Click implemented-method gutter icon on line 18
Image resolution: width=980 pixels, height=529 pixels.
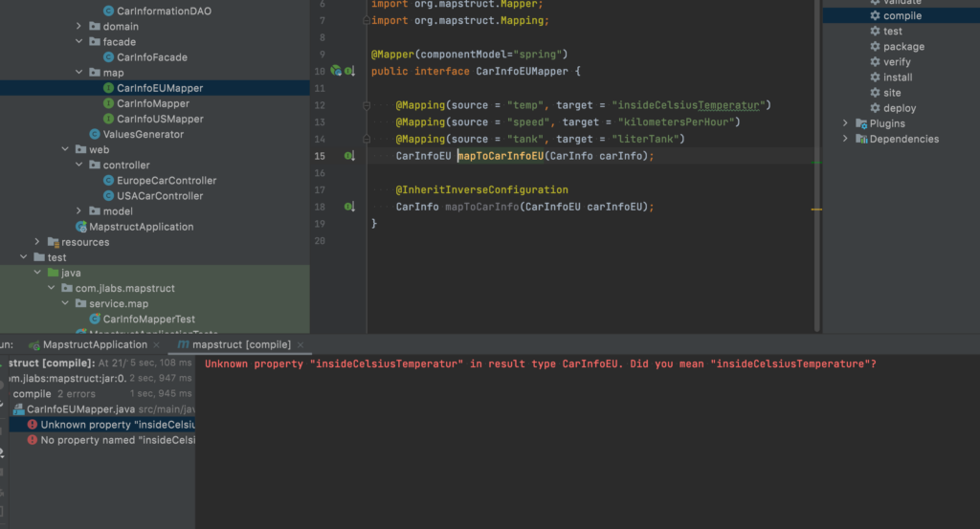pos(349,207)
